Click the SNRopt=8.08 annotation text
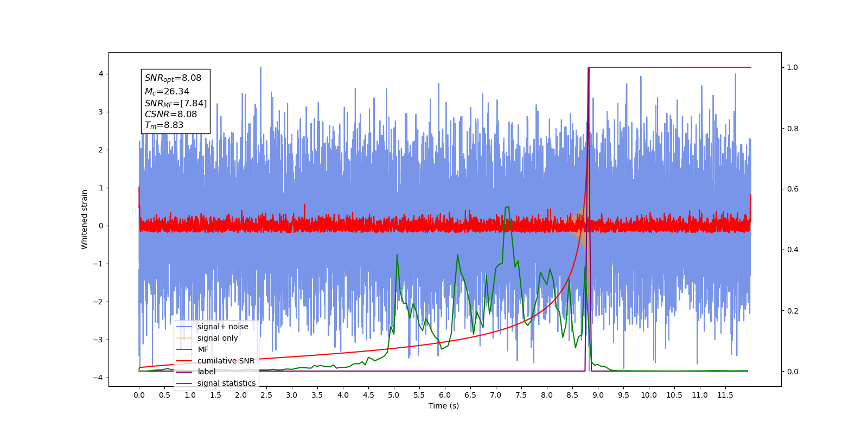The height and width of the screenshot is (434, 868). [x=173, y=78]
